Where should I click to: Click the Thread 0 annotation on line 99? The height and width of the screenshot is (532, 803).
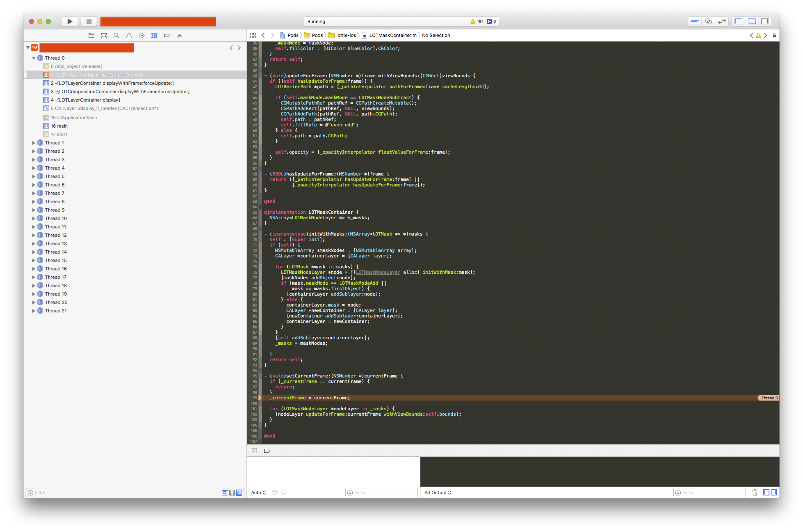[769, 398]
